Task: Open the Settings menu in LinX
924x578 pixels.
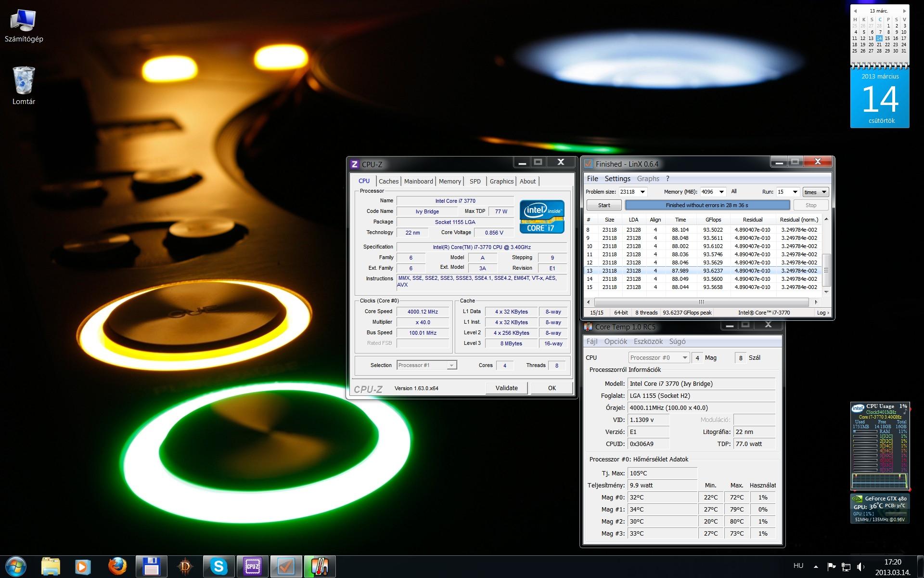Action: pos(617,179)
